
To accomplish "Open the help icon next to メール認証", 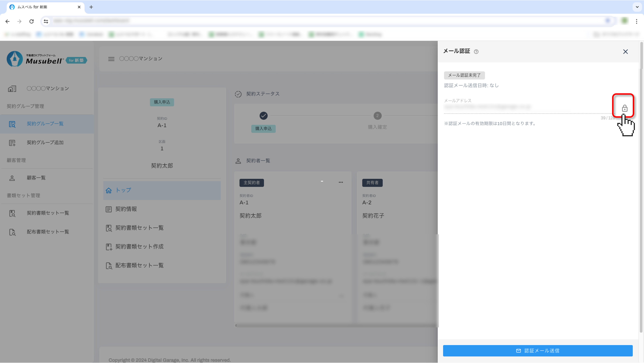I will (476, 52).
